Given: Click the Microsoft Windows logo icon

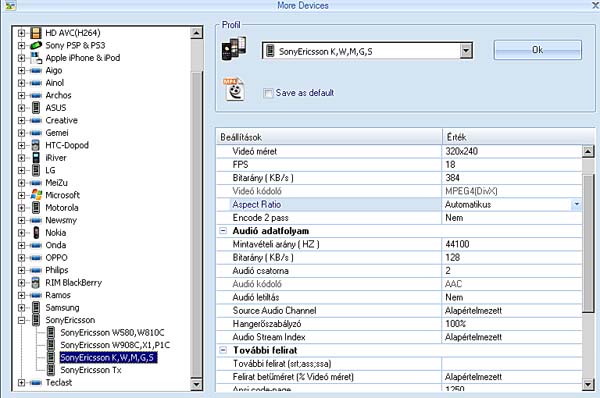Looking at the screenshot, I should pos(36,195).
